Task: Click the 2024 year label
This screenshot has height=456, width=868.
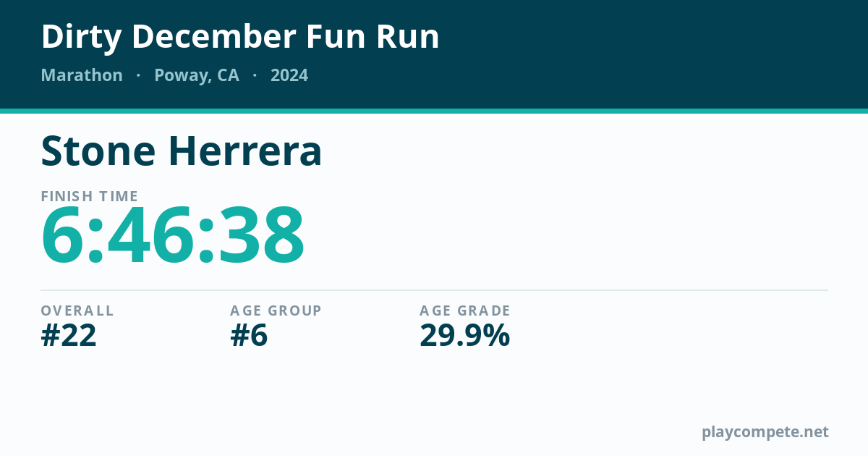Action: [x=289, y=75]
